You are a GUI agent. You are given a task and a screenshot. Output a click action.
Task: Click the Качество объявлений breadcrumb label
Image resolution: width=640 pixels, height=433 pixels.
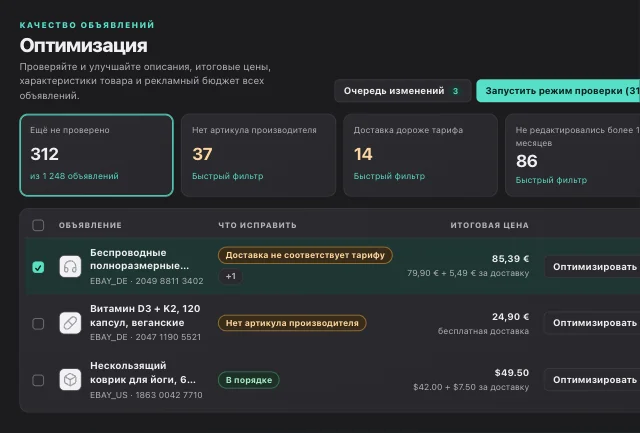[x=87, y=25]
